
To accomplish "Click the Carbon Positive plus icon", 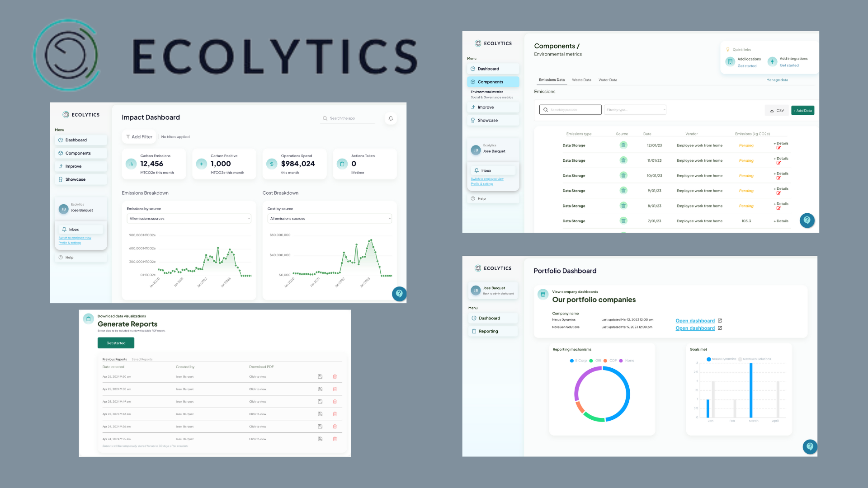I will (202, 164).
